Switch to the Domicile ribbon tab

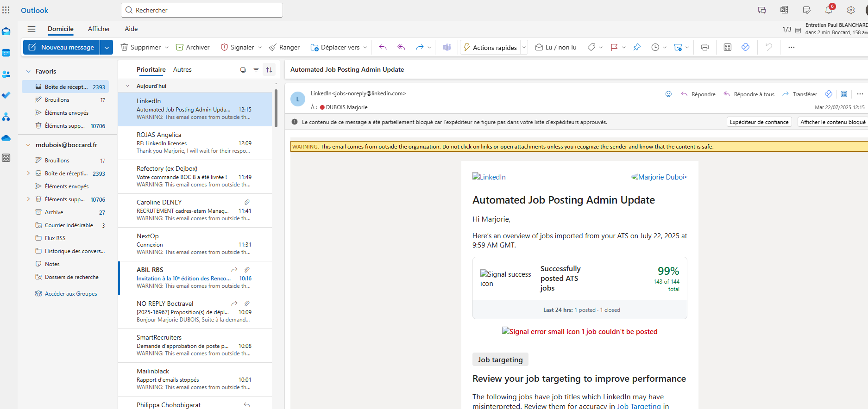61,29
